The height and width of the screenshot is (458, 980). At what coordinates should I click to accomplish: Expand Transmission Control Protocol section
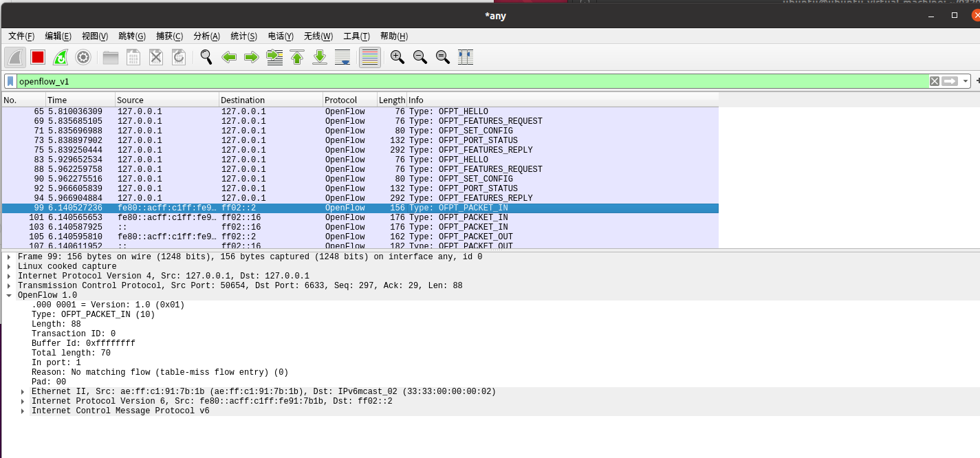pos(9,286)
